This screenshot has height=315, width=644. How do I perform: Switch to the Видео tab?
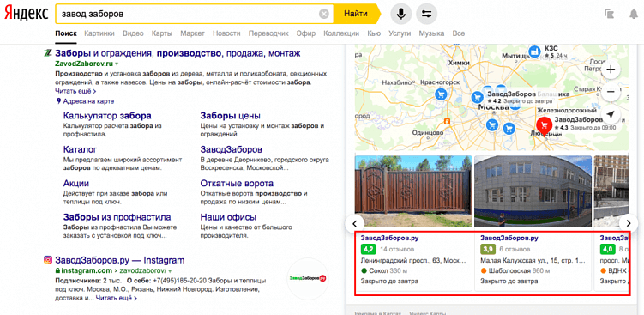[x=133, y=33]
